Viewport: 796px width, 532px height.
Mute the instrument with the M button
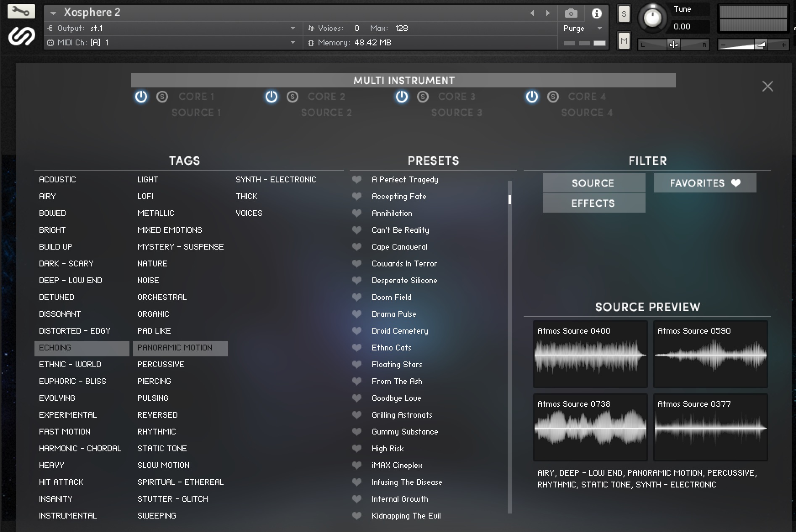624,41
